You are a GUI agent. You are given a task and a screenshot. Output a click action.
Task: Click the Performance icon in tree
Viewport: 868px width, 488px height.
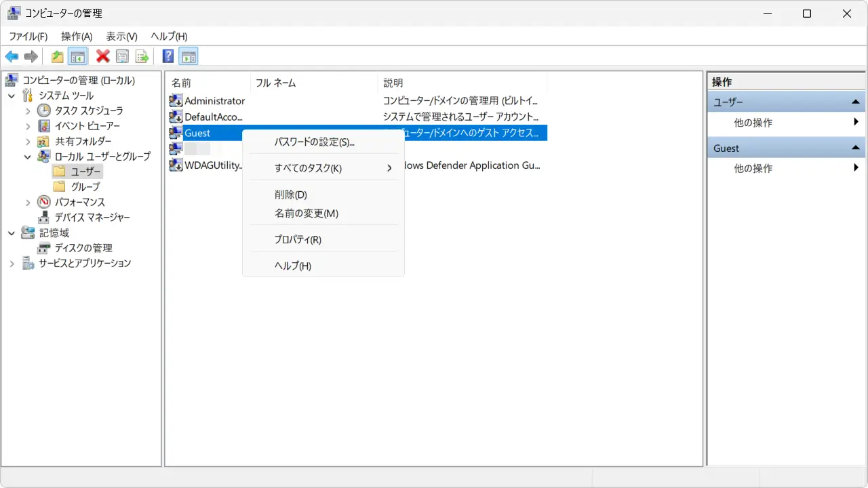tap(44, 202)
